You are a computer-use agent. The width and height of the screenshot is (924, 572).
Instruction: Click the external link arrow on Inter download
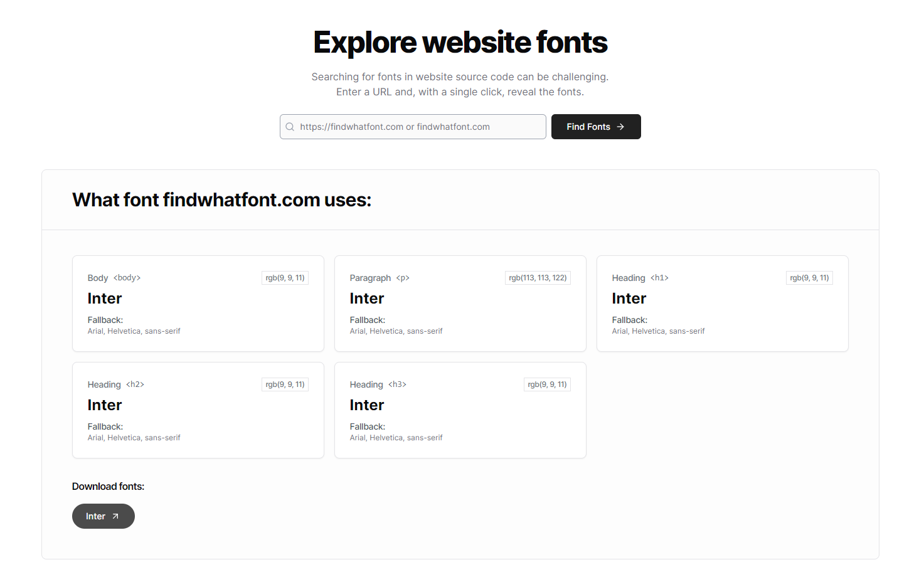[115, 516]
